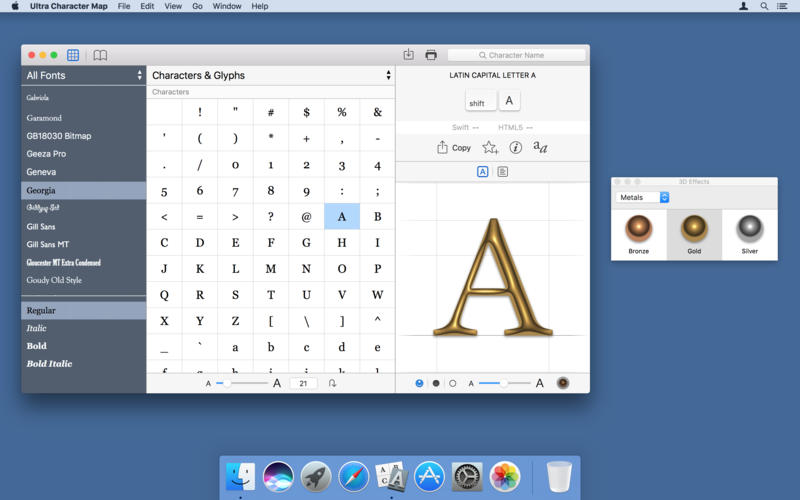The width and height of the screenshot is (800, 500).
Task: Switch to the text document preview mode
Action: 503,172
